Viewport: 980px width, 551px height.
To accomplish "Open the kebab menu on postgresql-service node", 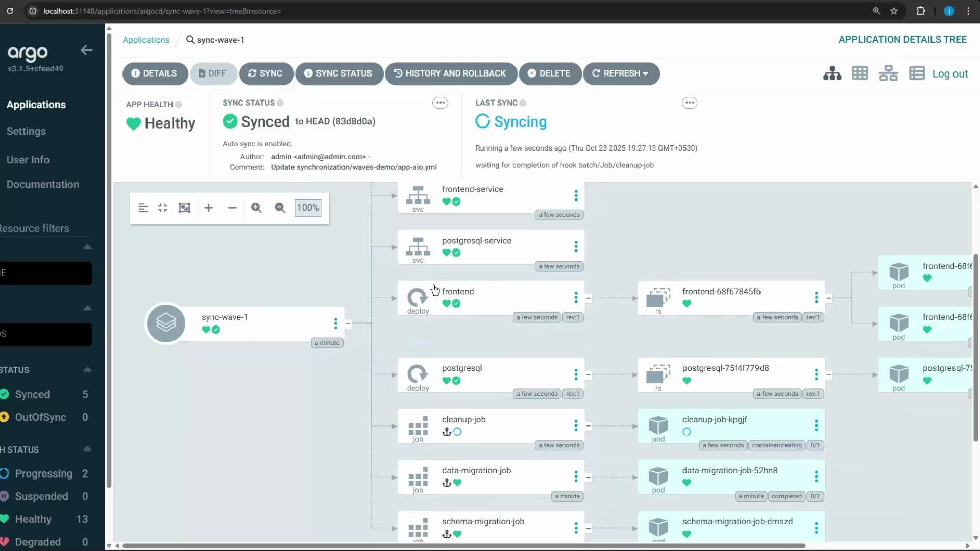I will (x=576, y=246).
